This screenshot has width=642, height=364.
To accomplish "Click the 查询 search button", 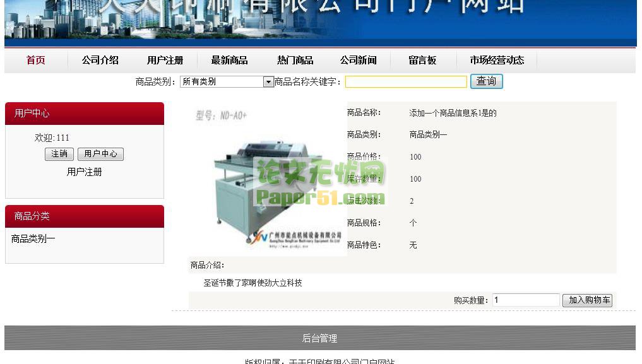I will pos(486,81).
